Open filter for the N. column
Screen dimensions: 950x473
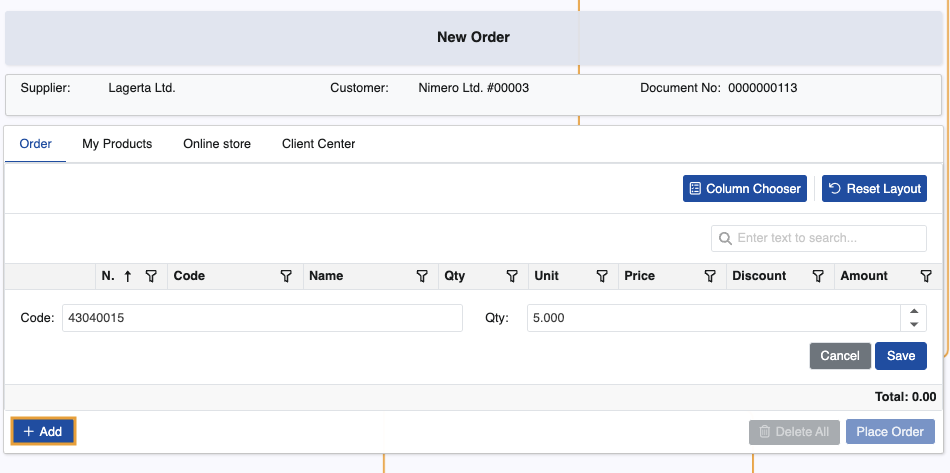click(151, 276)
